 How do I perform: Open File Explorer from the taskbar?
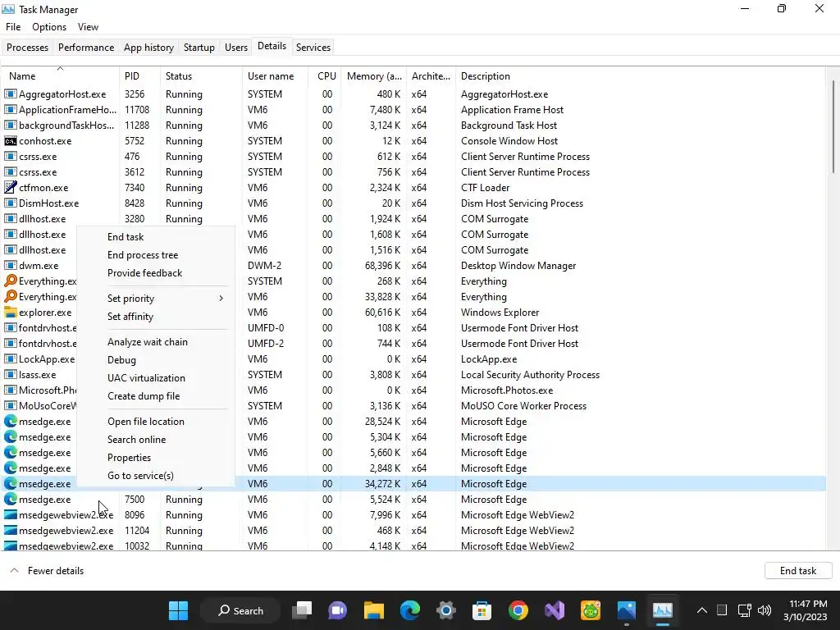tap(374, 610)
